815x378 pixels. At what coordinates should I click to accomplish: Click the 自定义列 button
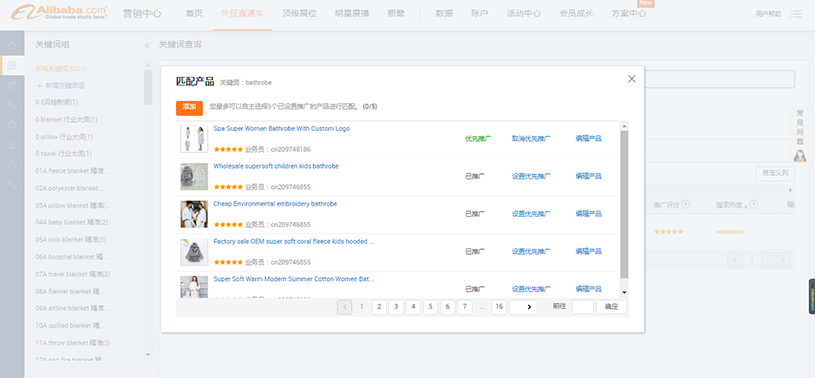point(775,174)
